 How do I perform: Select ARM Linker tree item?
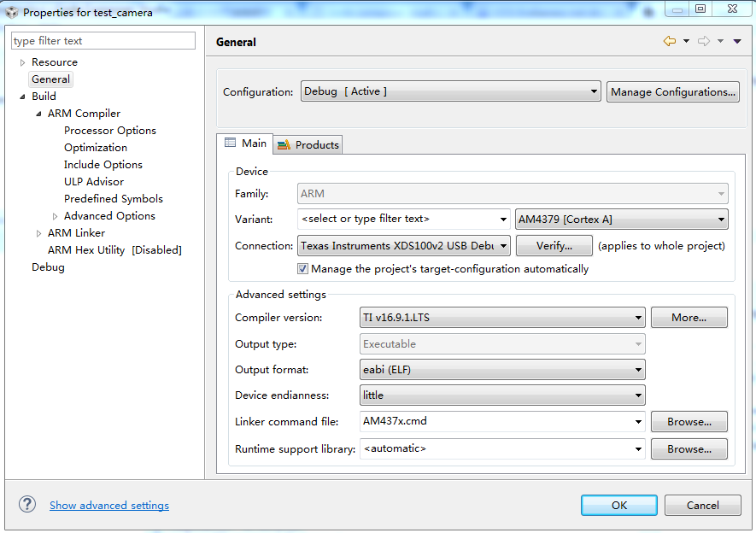(76, 233)
